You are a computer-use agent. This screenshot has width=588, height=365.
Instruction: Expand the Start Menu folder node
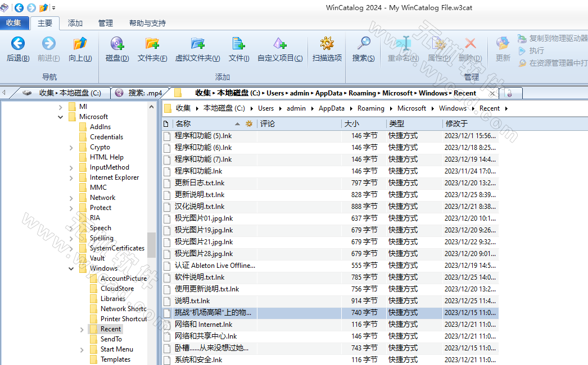(x=82, y=349)
